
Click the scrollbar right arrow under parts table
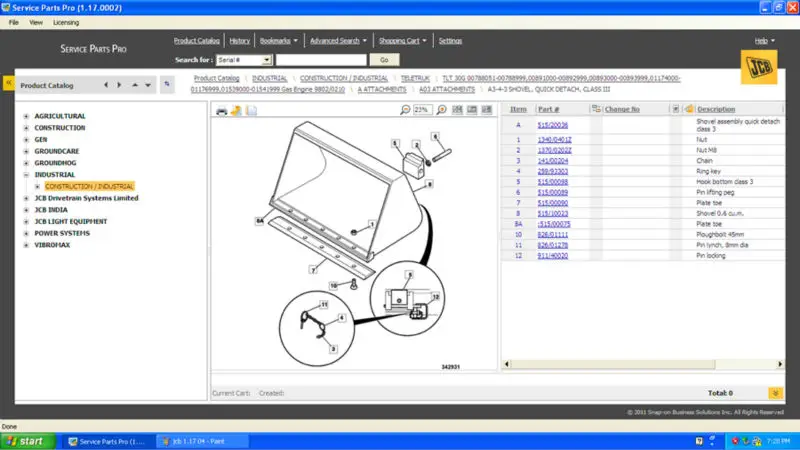pos(780,364)
